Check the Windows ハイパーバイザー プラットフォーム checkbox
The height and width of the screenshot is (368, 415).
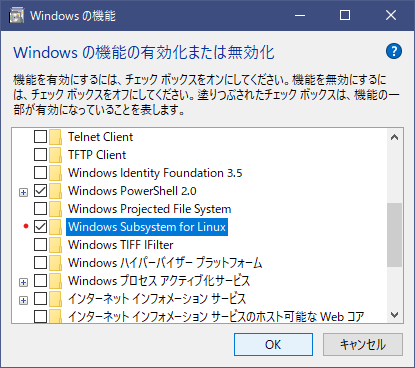[40, 263]
